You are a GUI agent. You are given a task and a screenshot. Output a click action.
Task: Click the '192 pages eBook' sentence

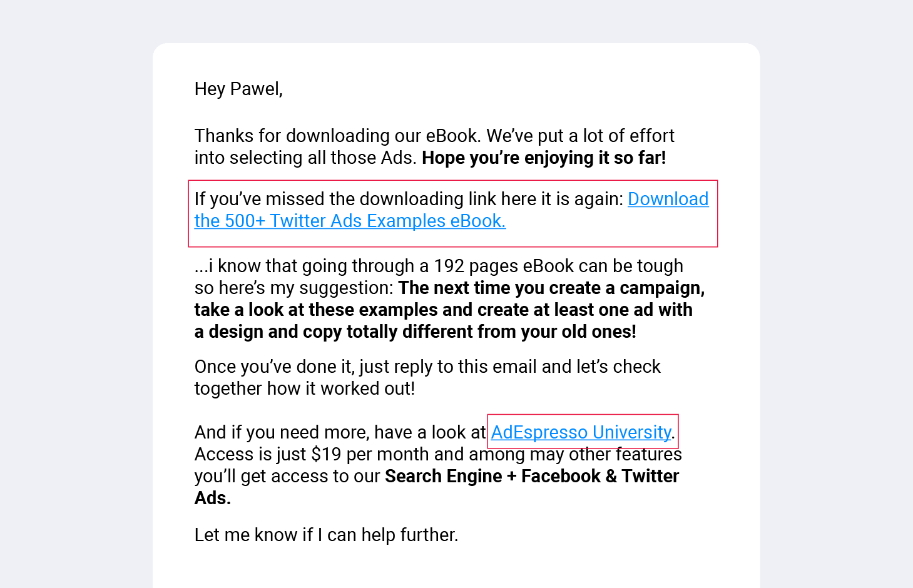(x=439, y=266)
